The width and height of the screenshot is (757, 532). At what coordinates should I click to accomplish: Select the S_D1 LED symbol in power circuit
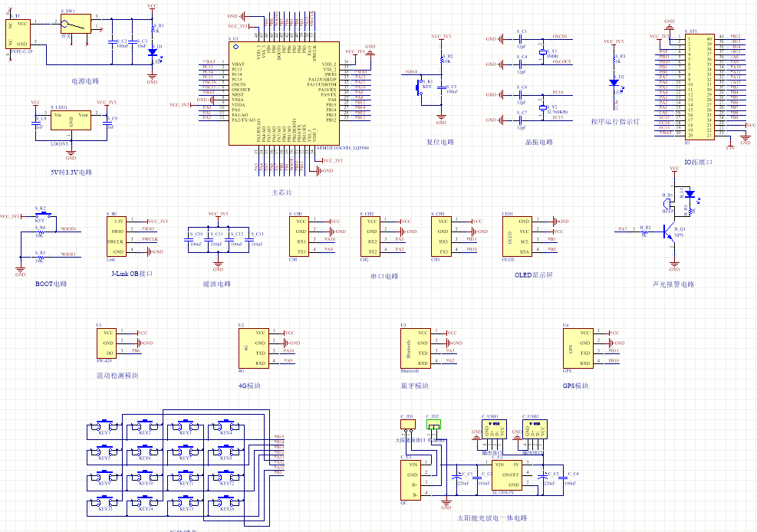153,51
